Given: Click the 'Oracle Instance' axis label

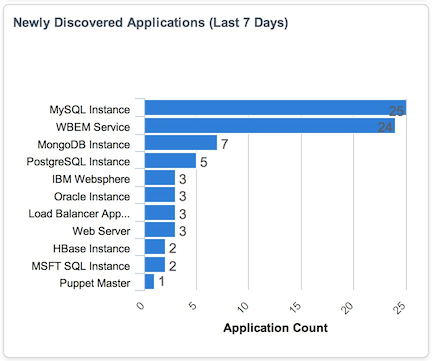Looking at the screenshot, I should (x=92, y=196).
